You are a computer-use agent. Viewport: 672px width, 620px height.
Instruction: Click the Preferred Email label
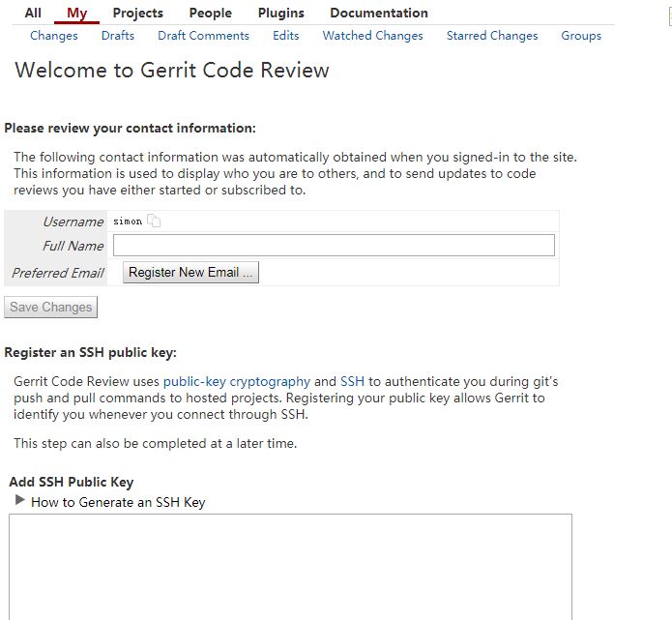tap(58, 273)
